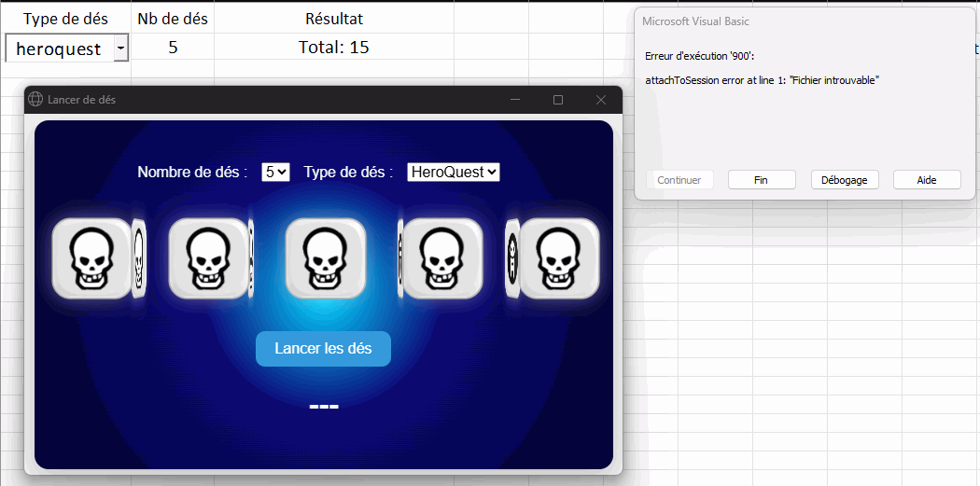Click the Aide button in Visual Basic dialog

click(x=927, y=180)
